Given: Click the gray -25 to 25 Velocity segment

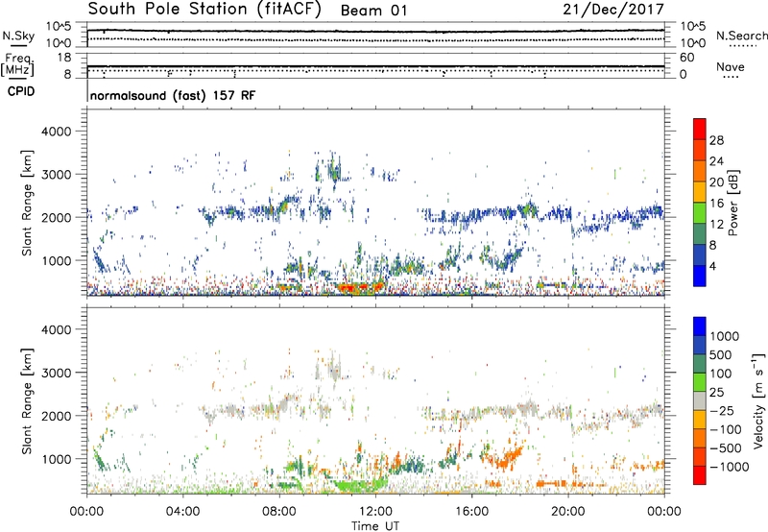Looking at the screenshot, I should click(x=700, y=401).
